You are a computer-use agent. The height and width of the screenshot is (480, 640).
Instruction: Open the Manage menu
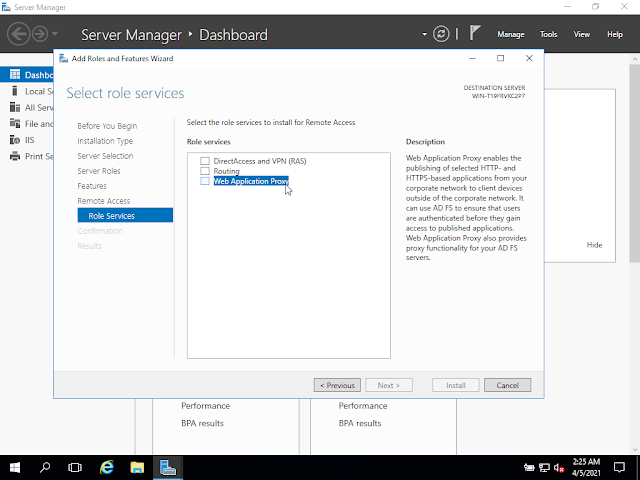tap(511, 34)
